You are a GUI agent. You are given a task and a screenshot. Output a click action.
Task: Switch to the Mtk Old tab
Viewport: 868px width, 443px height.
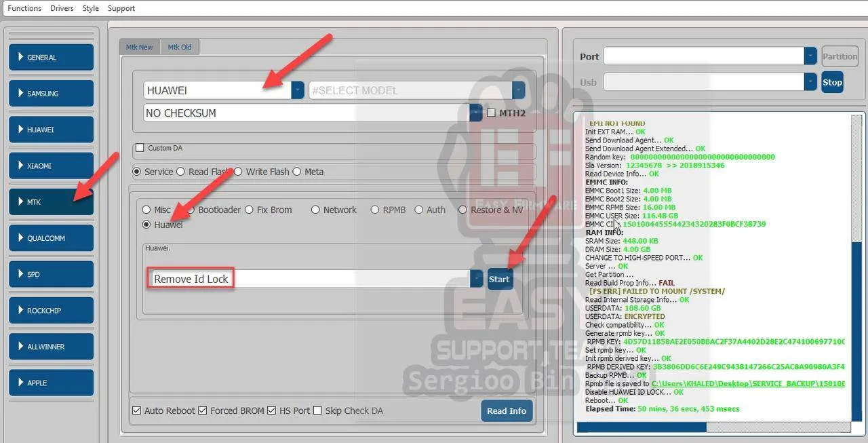(180, 47)
